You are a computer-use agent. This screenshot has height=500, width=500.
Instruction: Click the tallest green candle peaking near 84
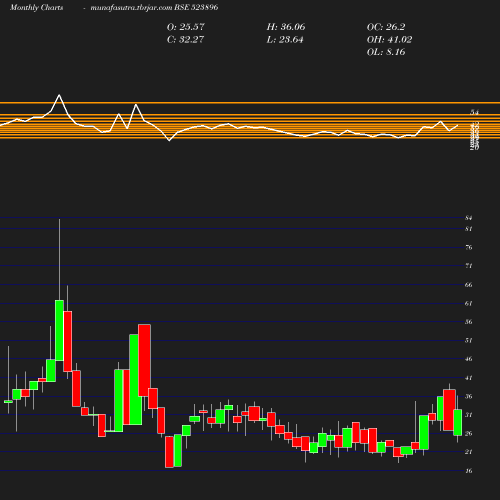[x=59, y=330]
